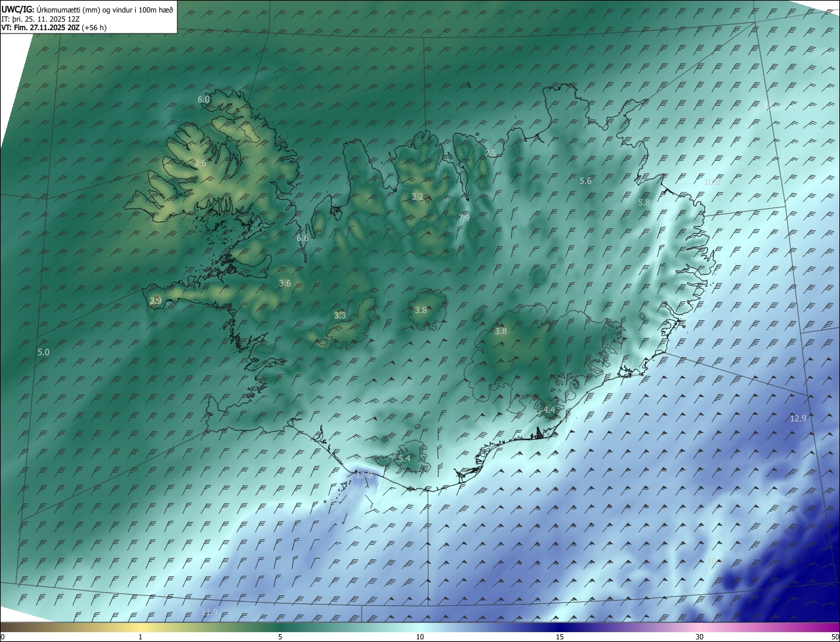
Task: Click the 2.6 value over the Westfjords
Action: 200,163
